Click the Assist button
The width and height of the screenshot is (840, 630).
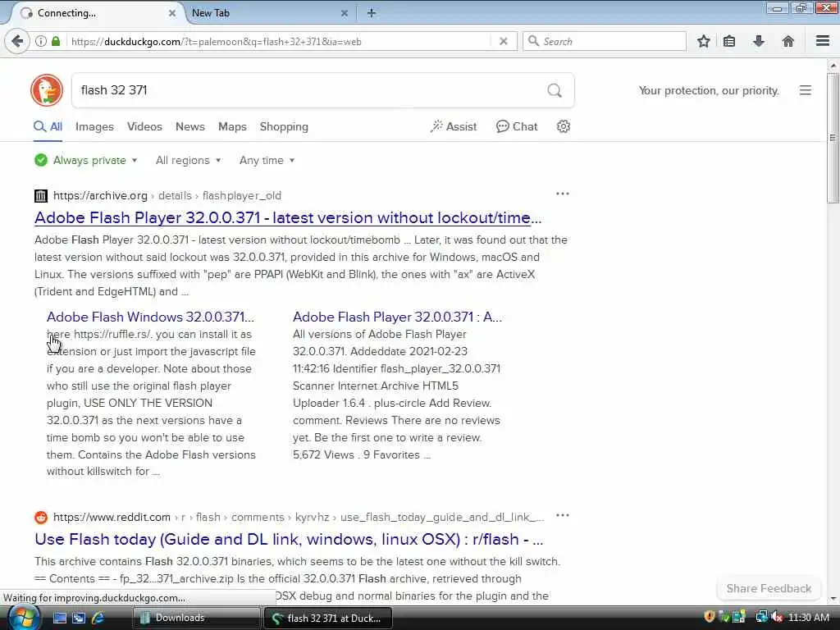pos(453,127)
